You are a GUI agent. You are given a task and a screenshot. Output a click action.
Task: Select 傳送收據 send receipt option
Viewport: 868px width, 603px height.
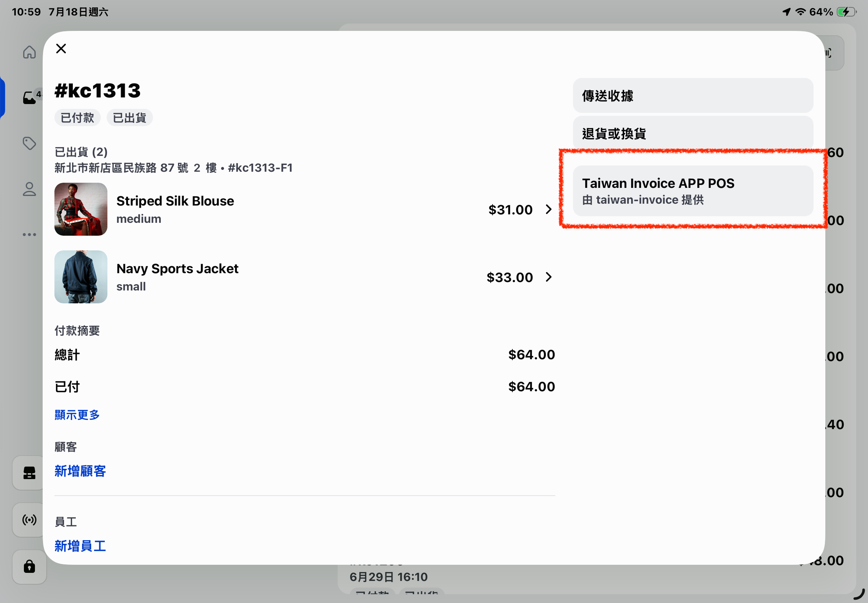pyautogui.click(x=693, y=96)
